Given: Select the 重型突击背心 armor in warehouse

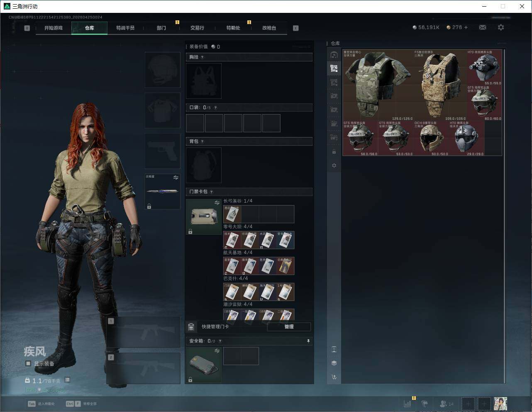Looking at the screenshot, I should 378,85.
